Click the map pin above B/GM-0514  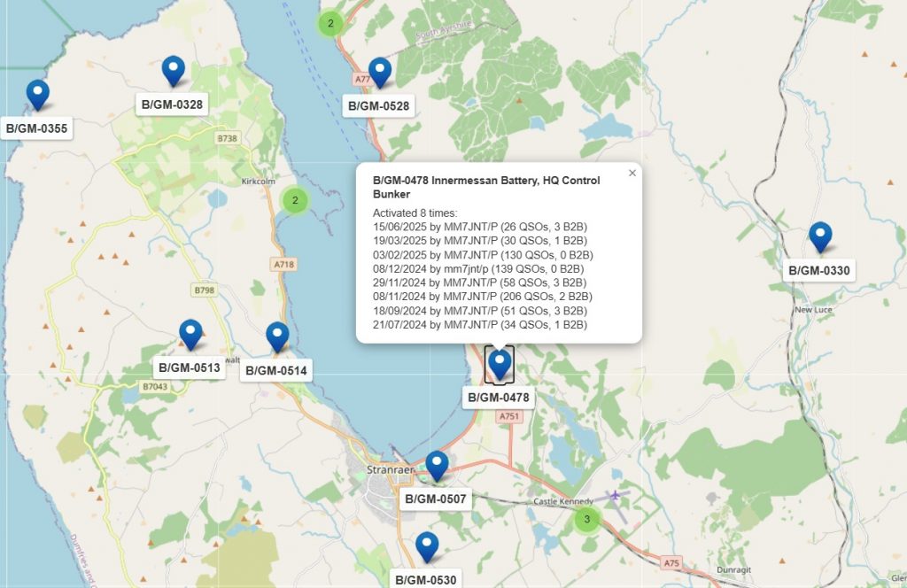(277, 337)
